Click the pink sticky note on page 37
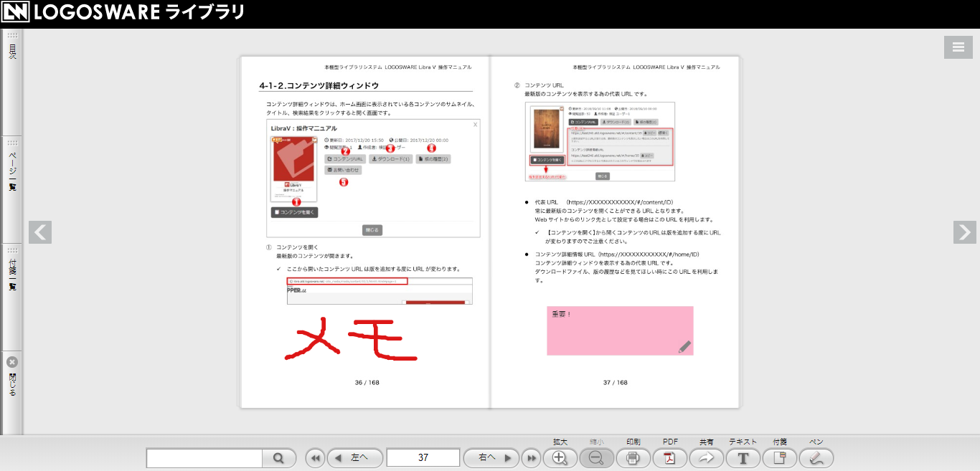Screen dimensions: 980x471 tap(619, 330)
